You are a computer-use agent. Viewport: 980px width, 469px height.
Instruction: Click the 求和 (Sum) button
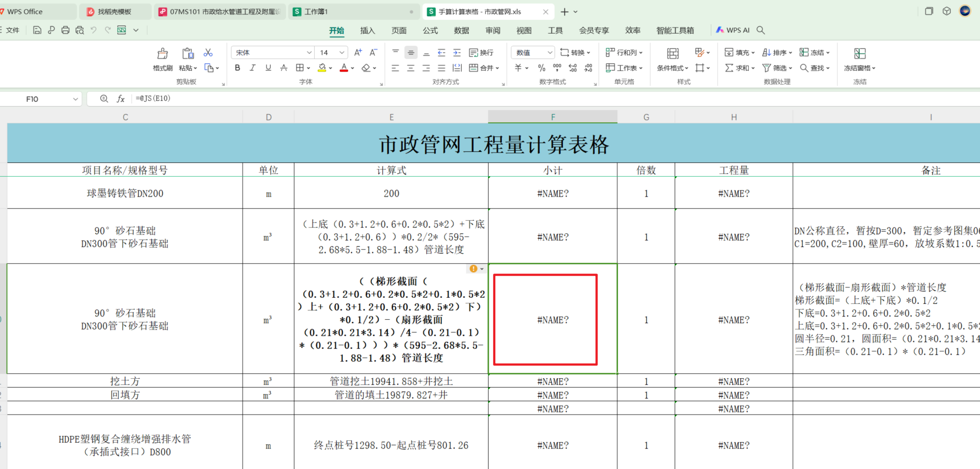tap(740, 68)
